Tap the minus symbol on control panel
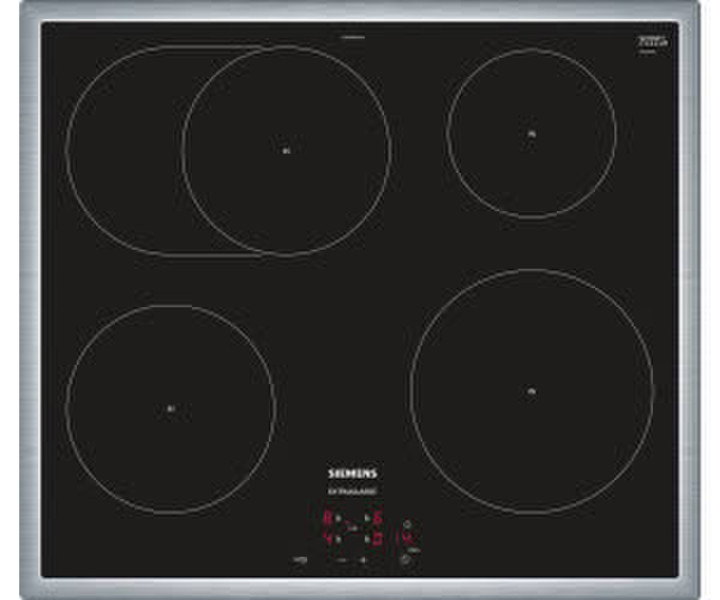Screen dimensions: 720x600 click(x=341, y=560)
